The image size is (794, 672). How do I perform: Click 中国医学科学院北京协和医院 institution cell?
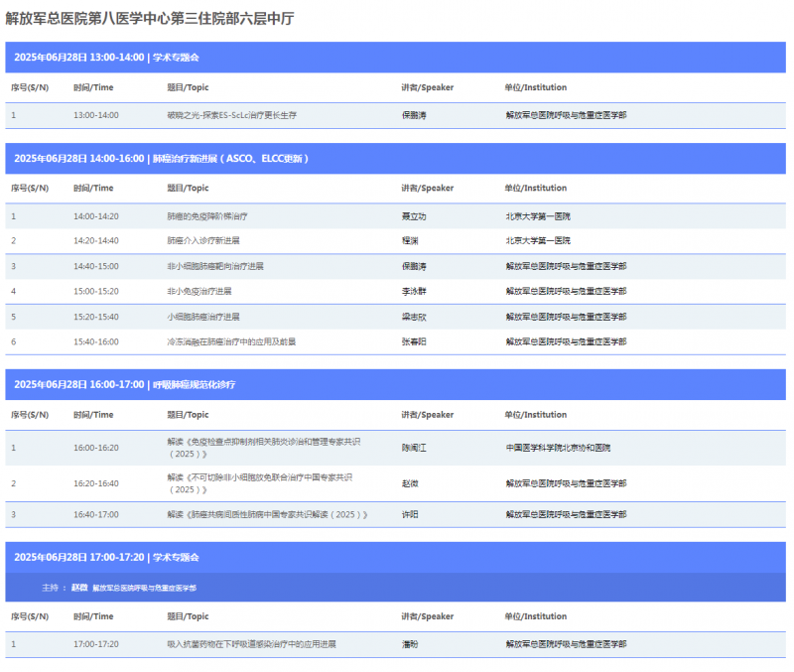tap(558, 449)
